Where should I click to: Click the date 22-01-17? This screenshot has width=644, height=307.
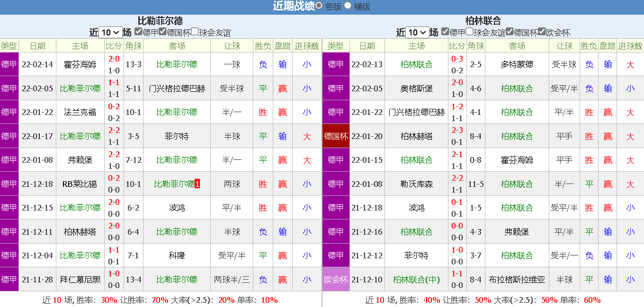coord(37,136)
